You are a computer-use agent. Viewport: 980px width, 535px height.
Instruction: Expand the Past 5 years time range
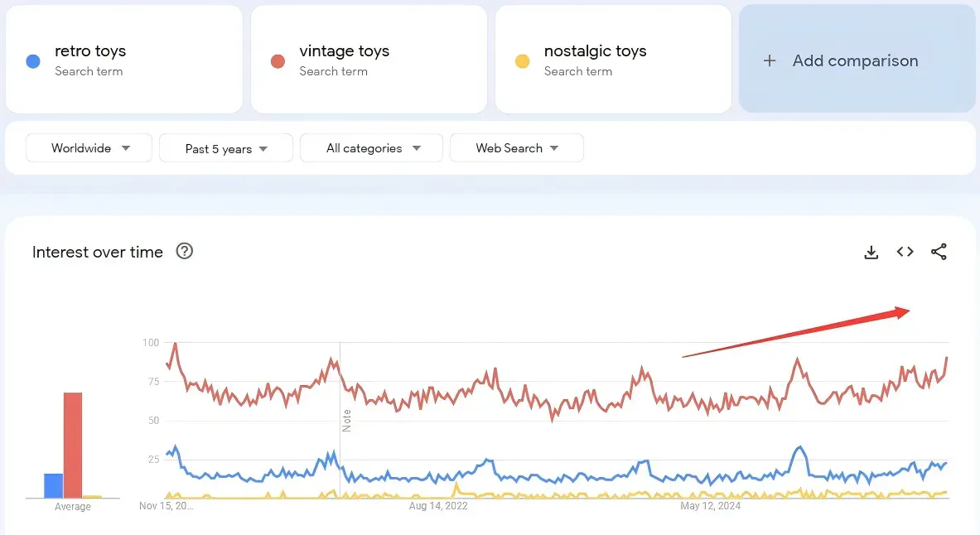(226, 148)
